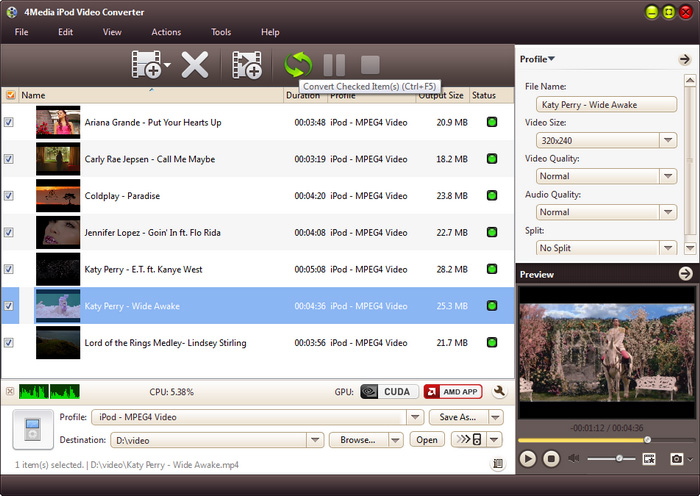Start conversion with green Convert icon
This screenshot has width=700, height=496.
coord(298,66)
